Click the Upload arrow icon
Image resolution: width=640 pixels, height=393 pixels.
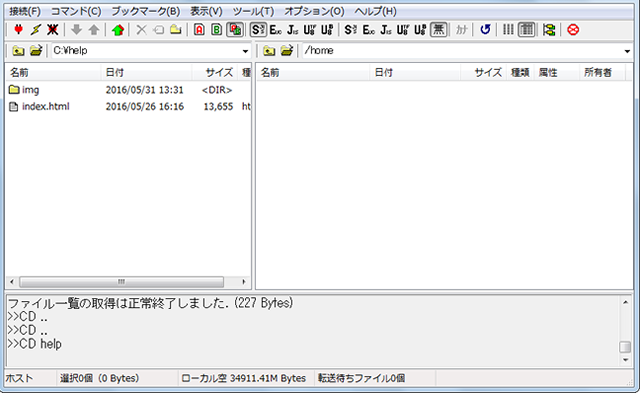coord(94,30)
